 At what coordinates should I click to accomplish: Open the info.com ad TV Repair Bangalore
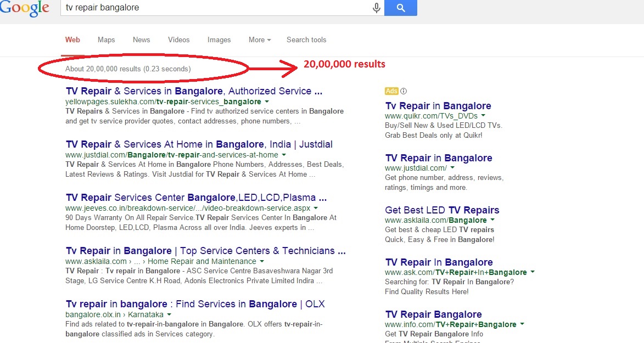[434, 314]
